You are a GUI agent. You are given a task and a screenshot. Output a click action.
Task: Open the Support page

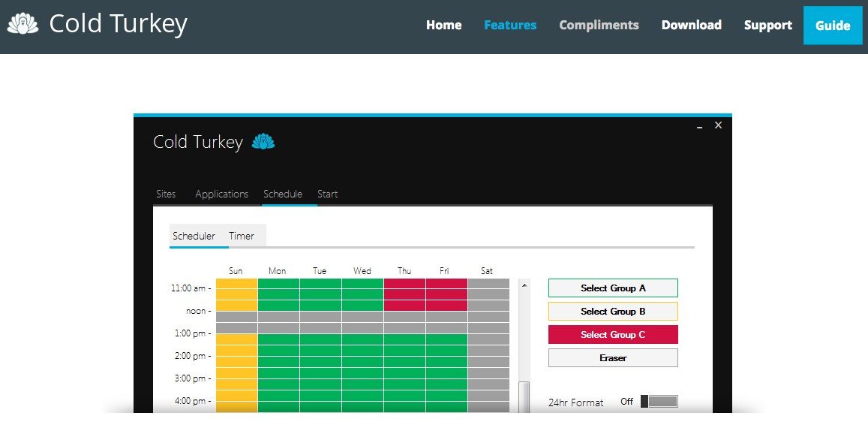(767, 26)
